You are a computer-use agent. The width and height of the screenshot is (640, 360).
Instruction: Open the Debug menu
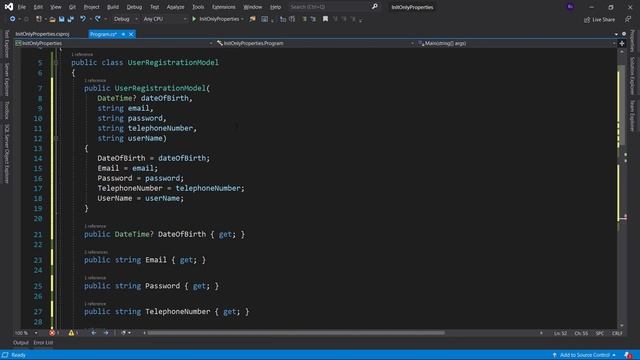(x=134, y=7)
